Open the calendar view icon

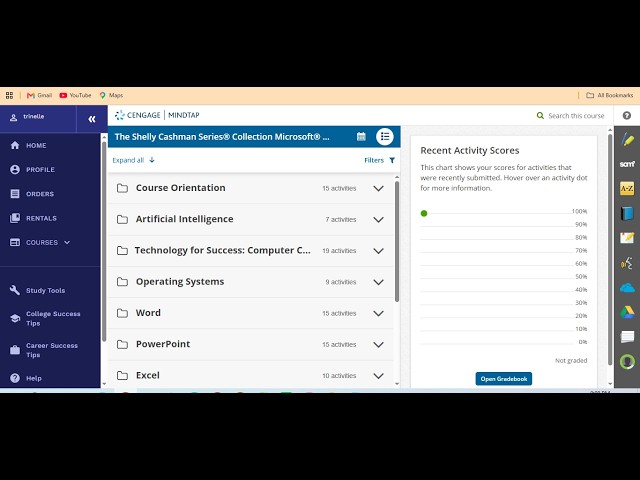click(x=361, y=136)
